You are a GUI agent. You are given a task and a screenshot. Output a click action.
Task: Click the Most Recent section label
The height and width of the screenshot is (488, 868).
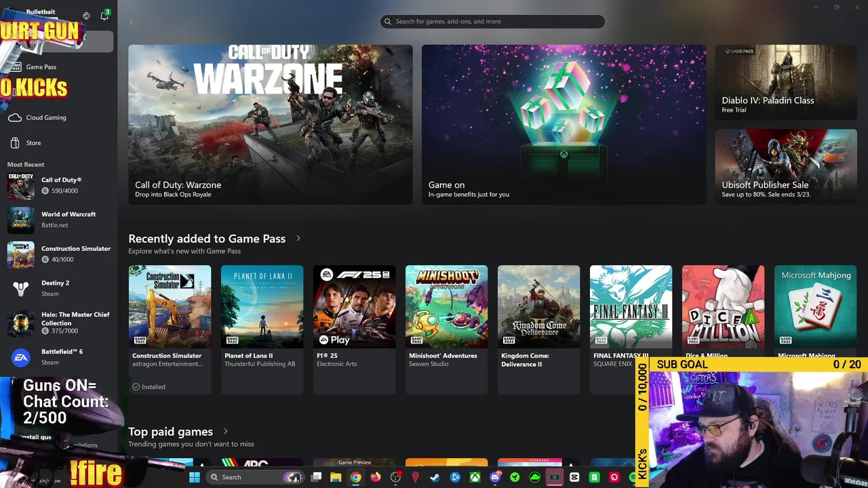pyautogui.click(x=26, y=165)
